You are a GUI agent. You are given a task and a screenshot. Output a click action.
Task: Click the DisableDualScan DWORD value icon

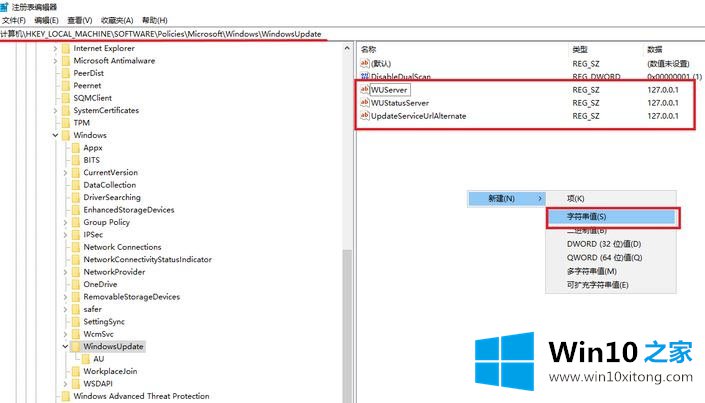pos(364,76)
